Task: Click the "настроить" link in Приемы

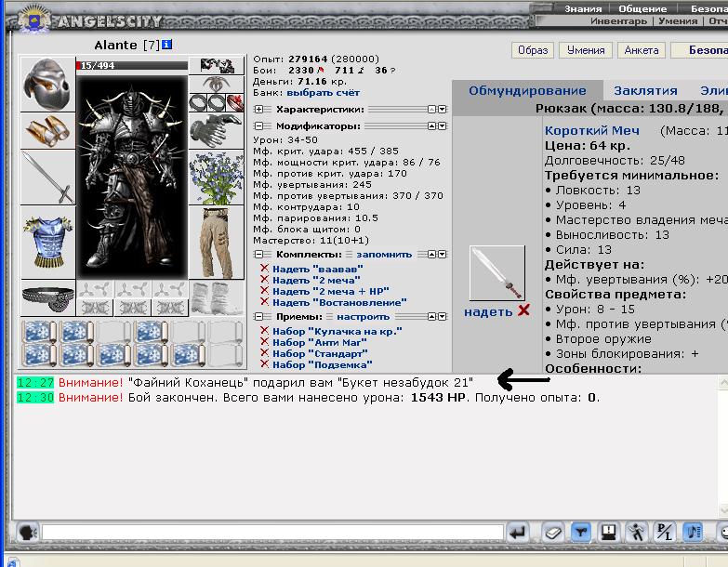Action: (364, 316)
